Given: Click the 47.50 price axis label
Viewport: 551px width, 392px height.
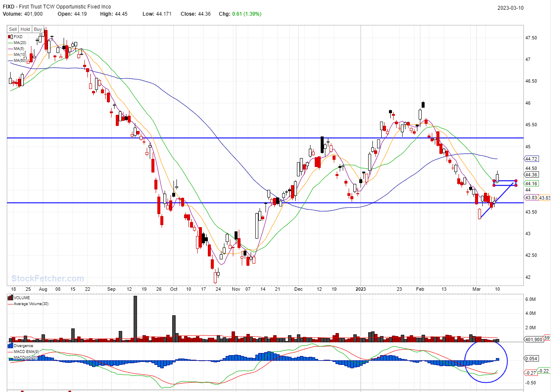Looking at the screenshot, I should pyautogui.click(x=531, y=38).
